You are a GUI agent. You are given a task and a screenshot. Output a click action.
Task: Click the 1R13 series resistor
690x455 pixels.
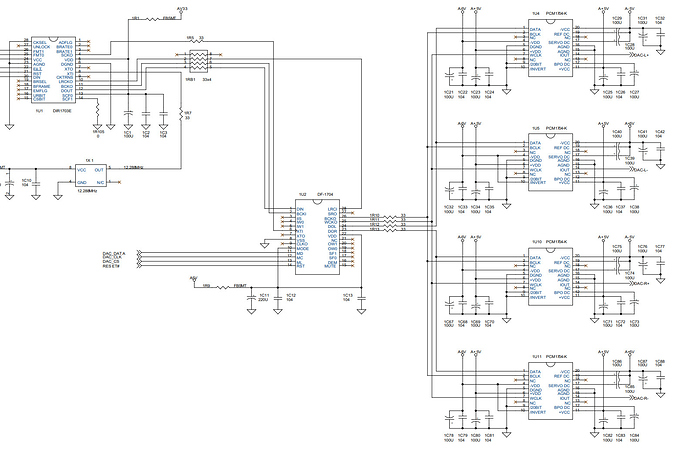pos(390,230)
